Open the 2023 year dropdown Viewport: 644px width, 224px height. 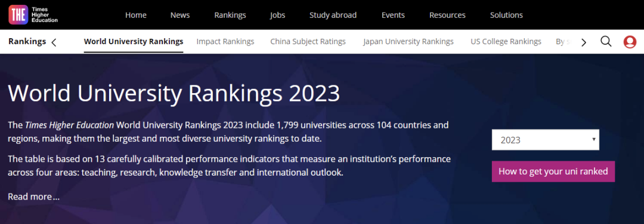pyautogui.click(x=546, y=140)
